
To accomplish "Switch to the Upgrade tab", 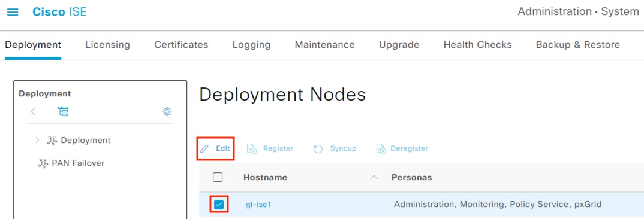I will [399, 45].
